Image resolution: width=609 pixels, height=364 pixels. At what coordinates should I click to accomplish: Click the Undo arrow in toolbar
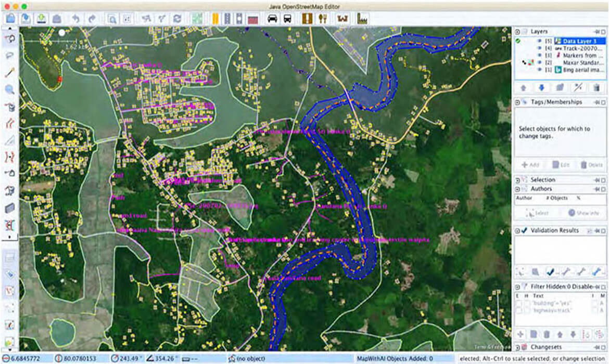click(76, 19)
